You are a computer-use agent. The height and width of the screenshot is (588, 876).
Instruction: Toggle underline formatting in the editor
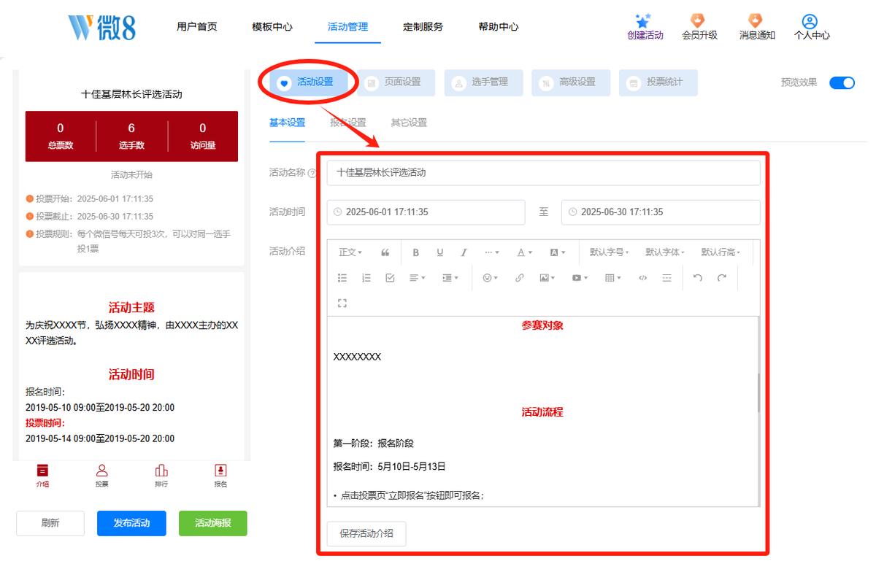point(439,252)
